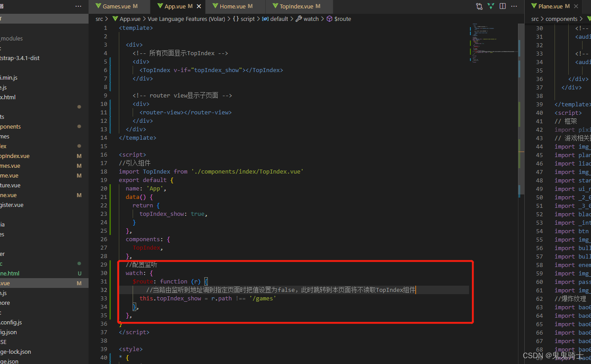Click the Volar Vue split editors icon
Image resolution: width=591 pixels, height=364 pixels.
tap(491, 6)
